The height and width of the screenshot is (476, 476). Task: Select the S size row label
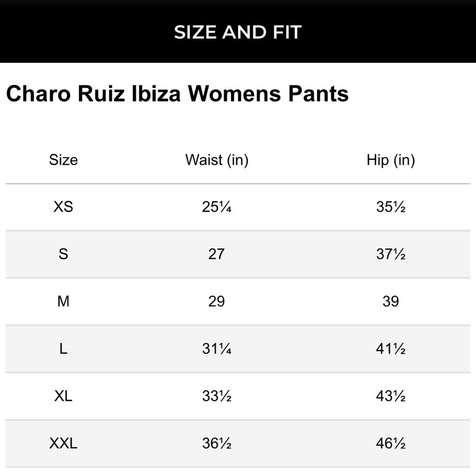pos(63,254)
